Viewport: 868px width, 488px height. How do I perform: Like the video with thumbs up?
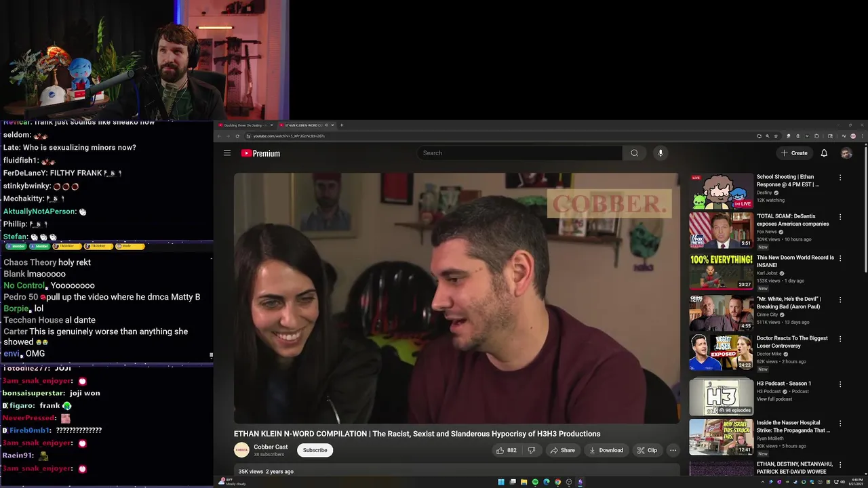point(507,450)
